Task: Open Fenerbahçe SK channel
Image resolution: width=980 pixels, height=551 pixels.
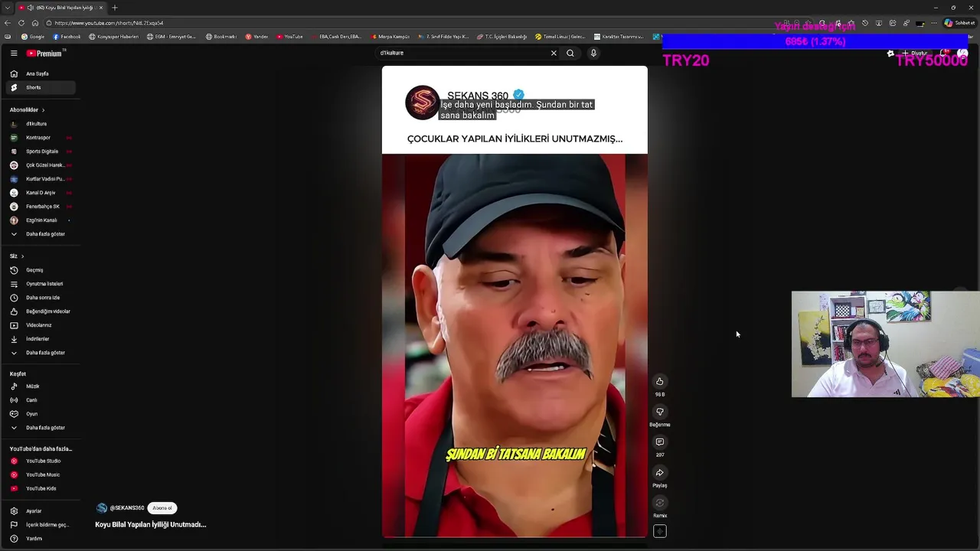Action: (40, 207)
